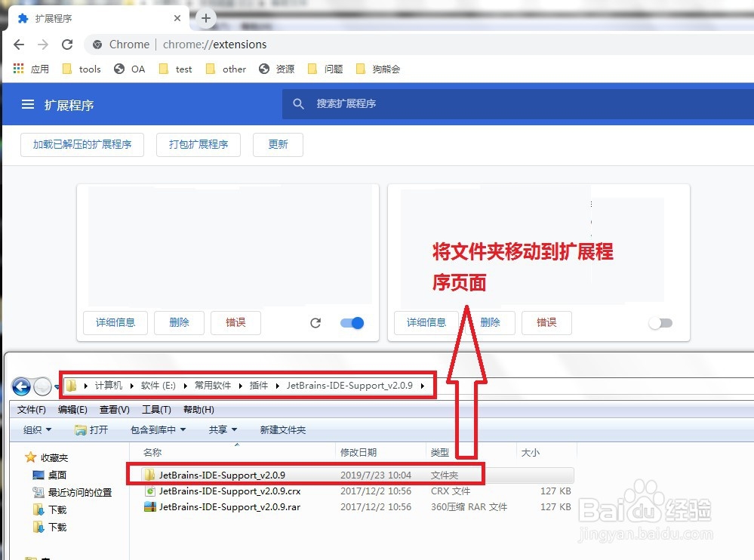Open the 编辑(E) menu
The height and width of the screenshot is (560, 754).
tap(72, 410)
